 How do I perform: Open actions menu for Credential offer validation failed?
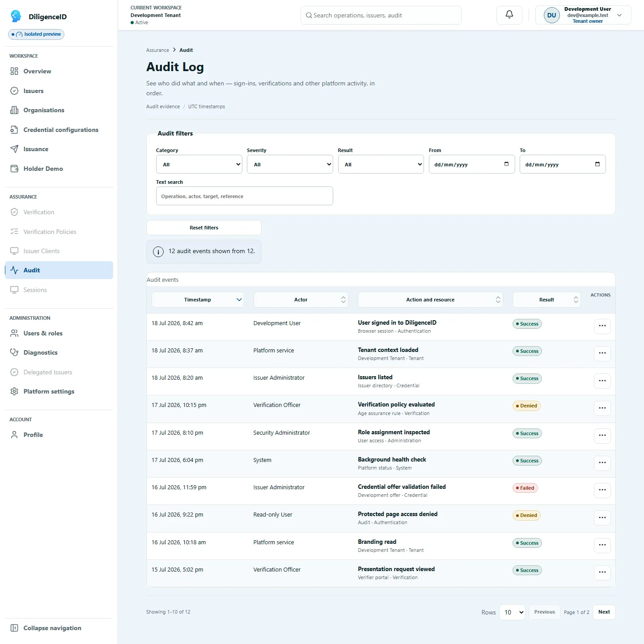602,490
